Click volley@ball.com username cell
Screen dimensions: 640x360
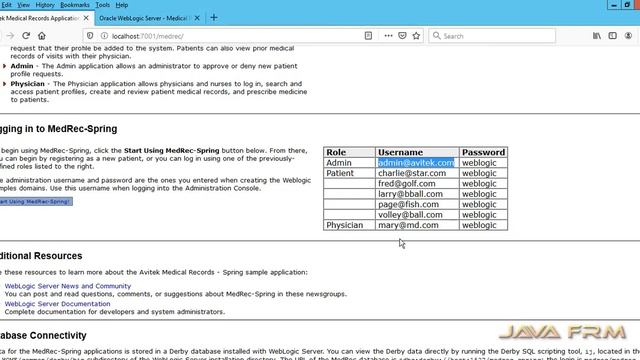417,215
